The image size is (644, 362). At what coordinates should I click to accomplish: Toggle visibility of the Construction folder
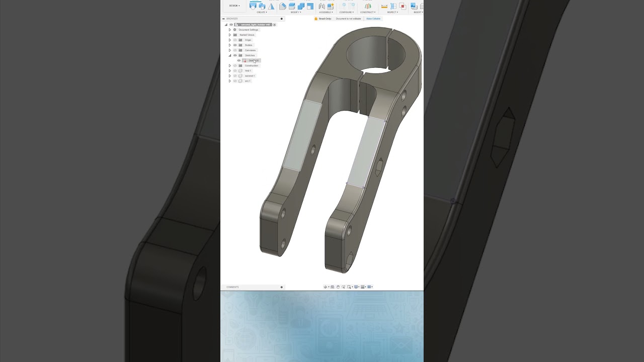pos(235,65)
